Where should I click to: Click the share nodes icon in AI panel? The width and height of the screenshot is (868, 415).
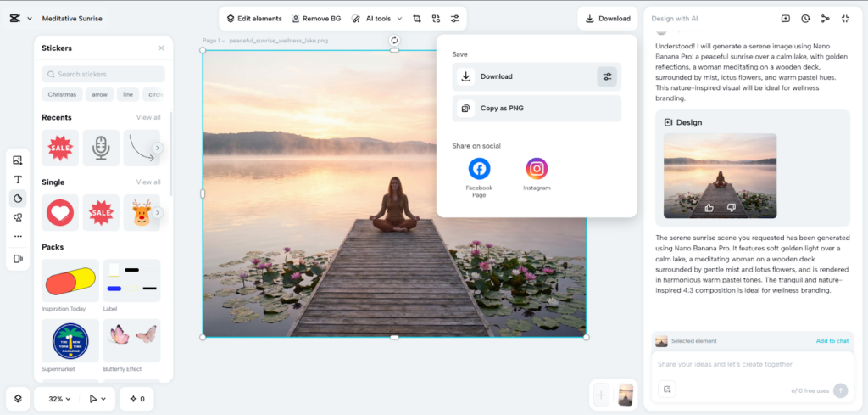826,19
